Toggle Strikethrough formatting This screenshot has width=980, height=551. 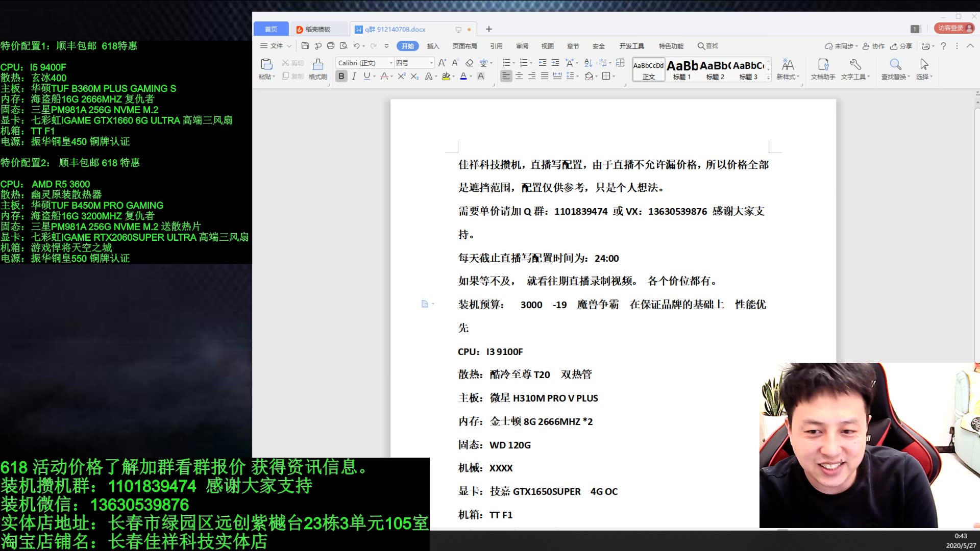coord(384,76)
